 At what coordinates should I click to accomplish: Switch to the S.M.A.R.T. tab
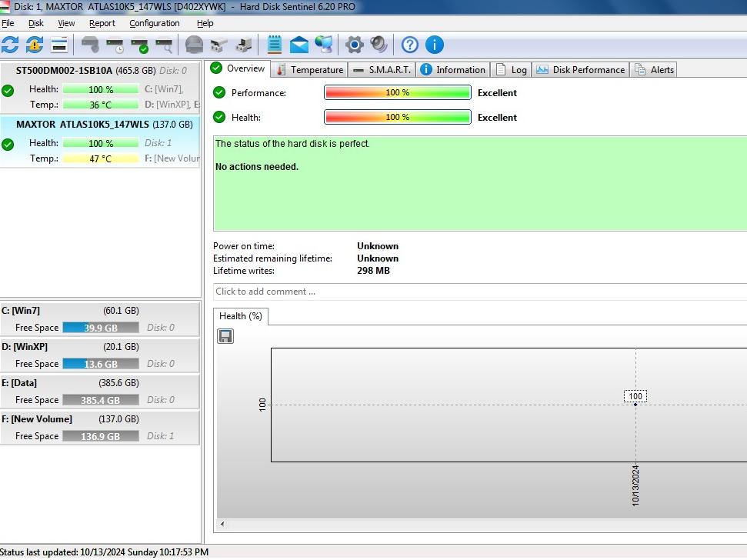point(382,70)
